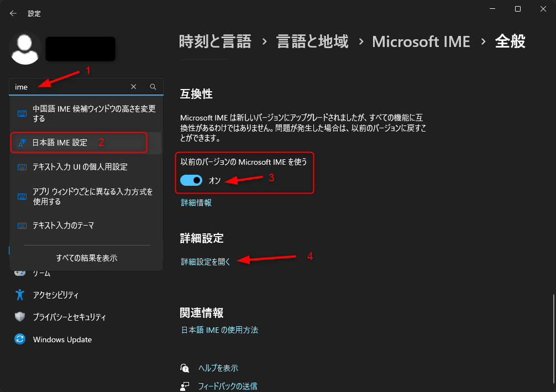Viewport: 556px width, 392px height.
Task: Select テキスト入力のテーマ search result
Action: click(86, 226)
